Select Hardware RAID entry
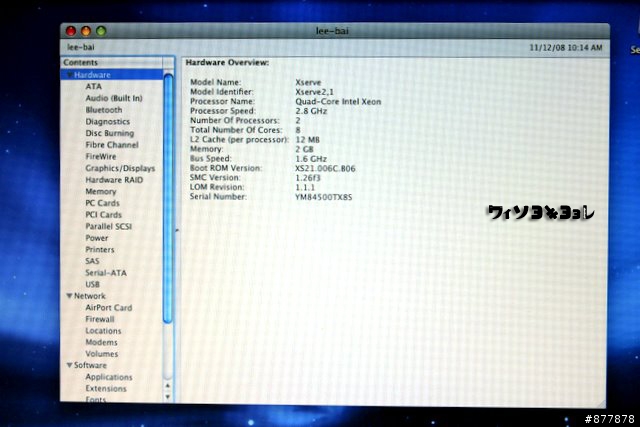This screenshot has height=427, width=640. tap(114, 180)
